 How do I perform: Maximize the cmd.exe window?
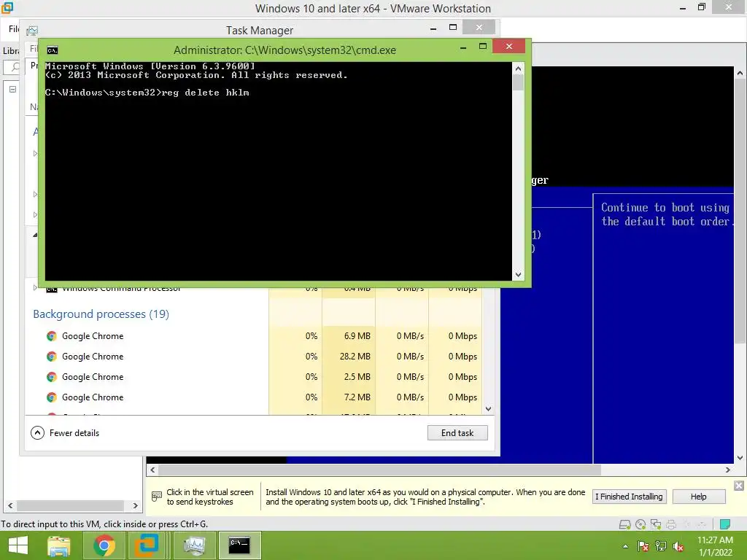(x=483, y=47)
